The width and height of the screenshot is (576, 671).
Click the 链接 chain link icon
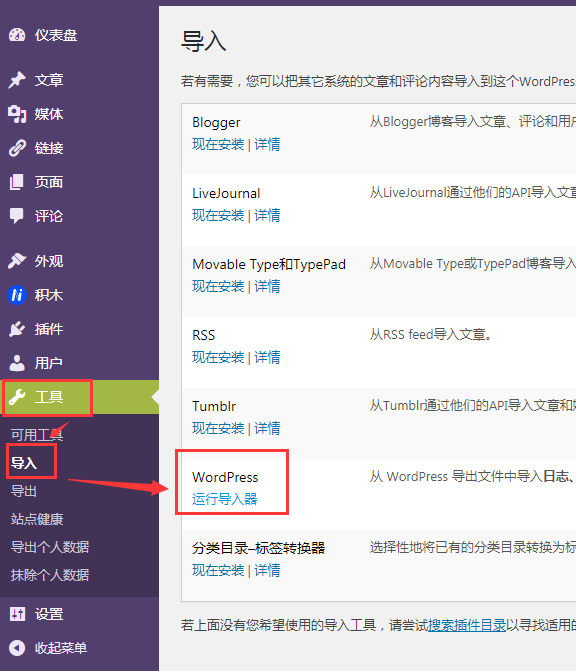click(17, 148)
